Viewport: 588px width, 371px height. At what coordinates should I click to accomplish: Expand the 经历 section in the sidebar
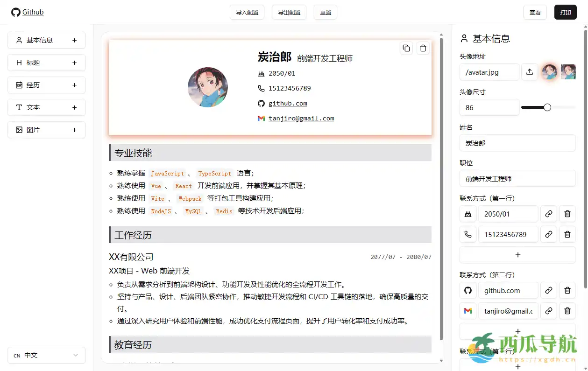[x=74, y=85]
